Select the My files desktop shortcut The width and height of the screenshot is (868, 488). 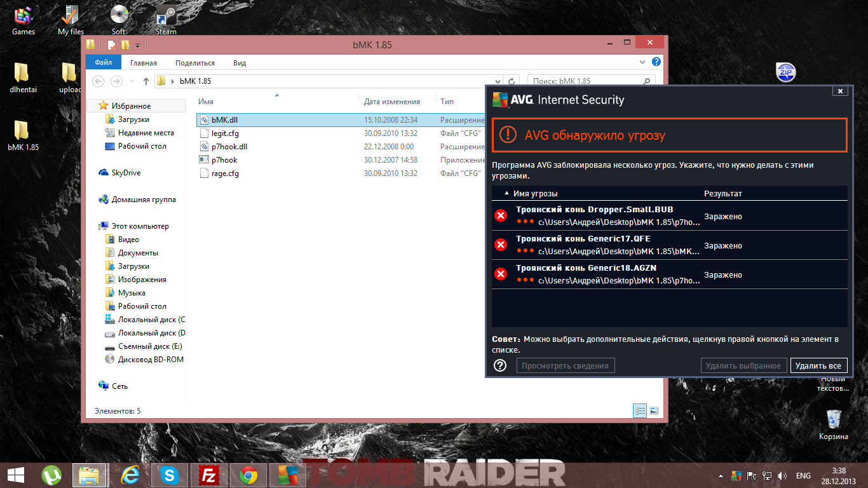point(71,19)
